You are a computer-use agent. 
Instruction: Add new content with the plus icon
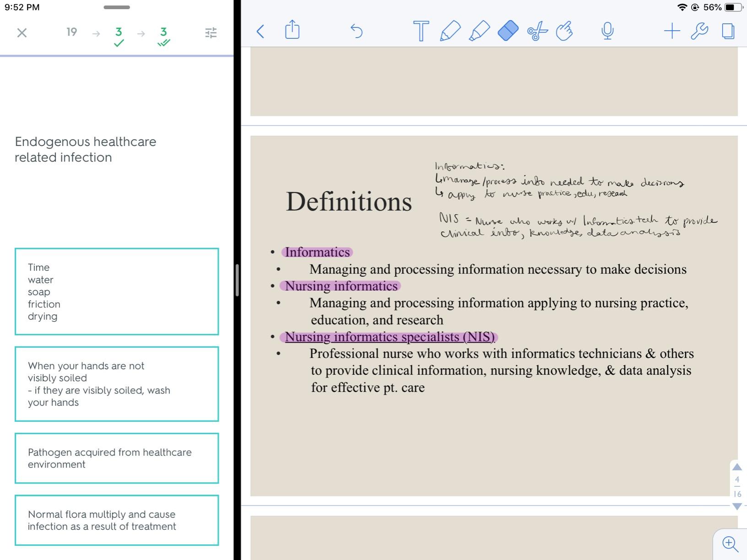[672, 31]
